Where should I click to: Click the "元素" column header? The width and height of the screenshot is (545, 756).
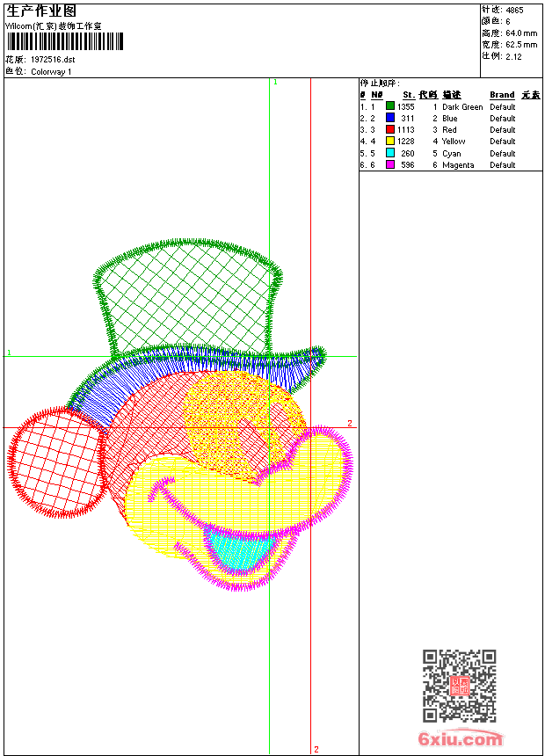pyautogui.click(x=531, y=95)
